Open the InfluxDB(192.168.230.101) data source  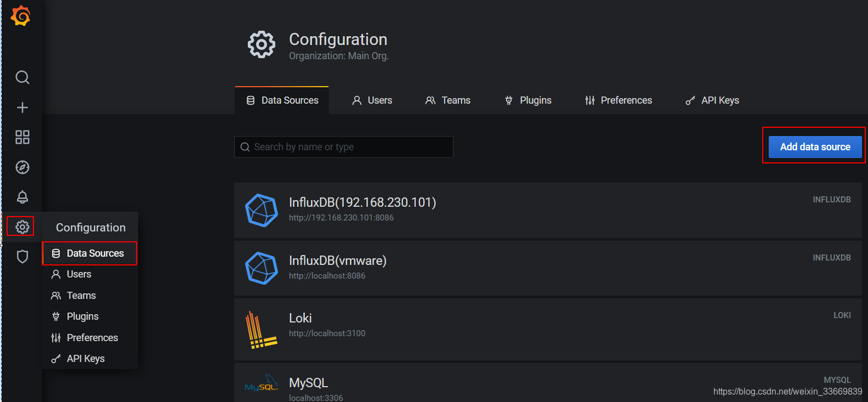coord(548,210)
